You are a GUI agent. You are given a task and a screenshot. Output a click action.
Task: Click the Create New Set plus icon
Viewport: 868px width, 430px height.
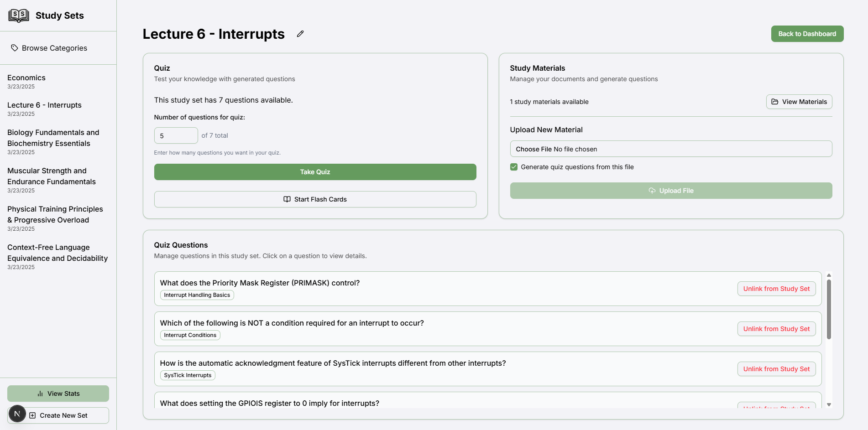pyautogui.click(x=32, y=415)
